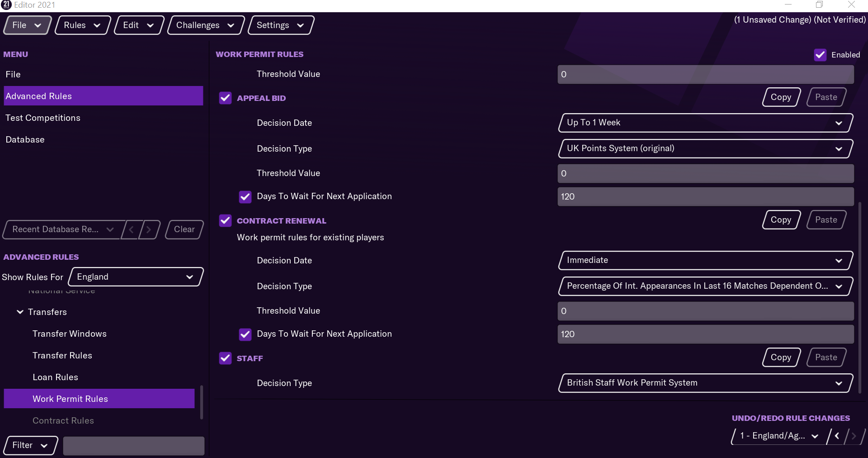Disable the Work Permit Rules Enabled checkbox

click(820, 55)
